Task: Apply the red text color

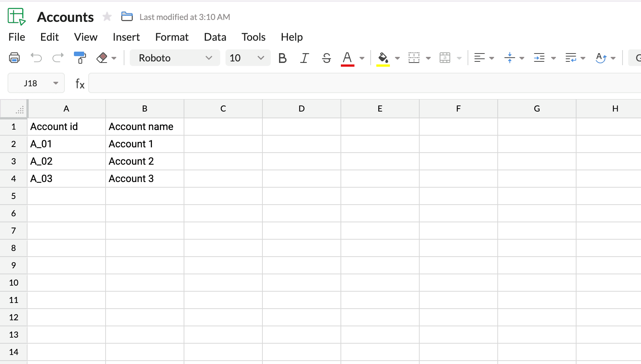Action: click(347, 59)
